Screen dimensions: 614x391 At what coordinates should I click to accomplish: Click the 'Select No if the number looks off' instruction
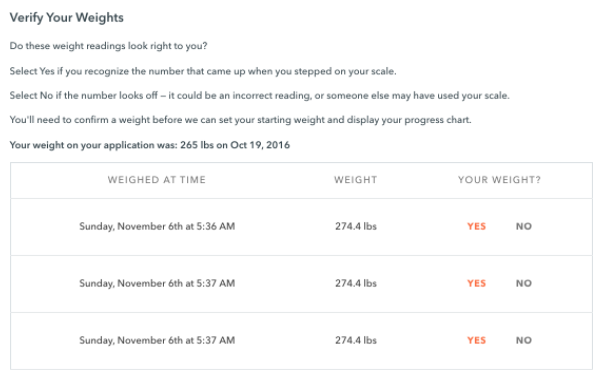click(259, 95)
